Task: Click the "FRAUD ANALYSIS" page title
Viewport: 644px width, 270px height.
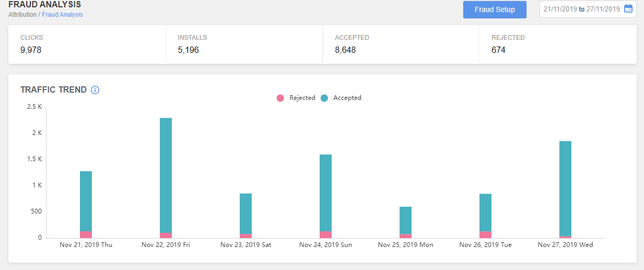Action: (x=44, y=5)
